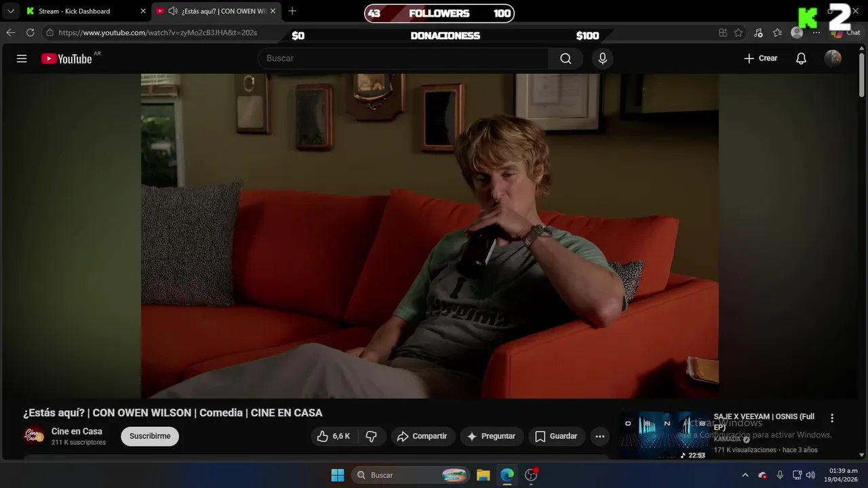Open the Windows Start menu

click(338, 475)
